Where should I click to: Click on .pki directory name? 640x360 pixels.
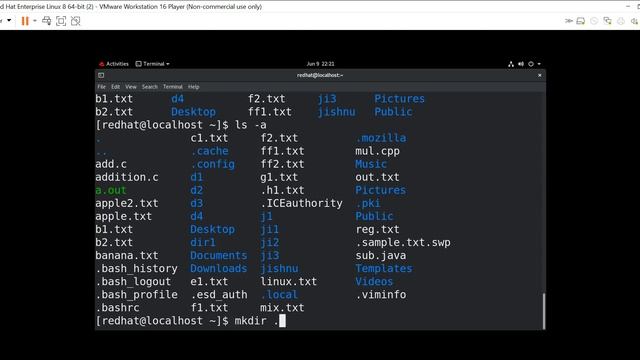[367, 203]
